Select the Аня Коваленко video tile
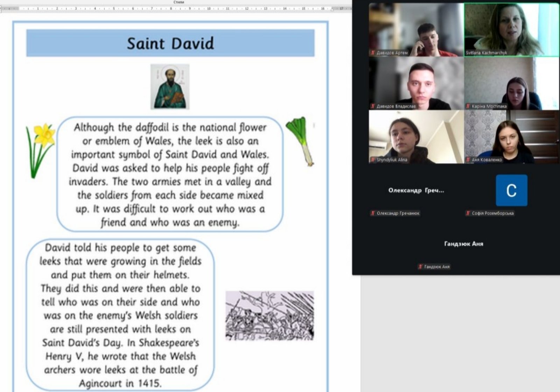 coord(511,137)
